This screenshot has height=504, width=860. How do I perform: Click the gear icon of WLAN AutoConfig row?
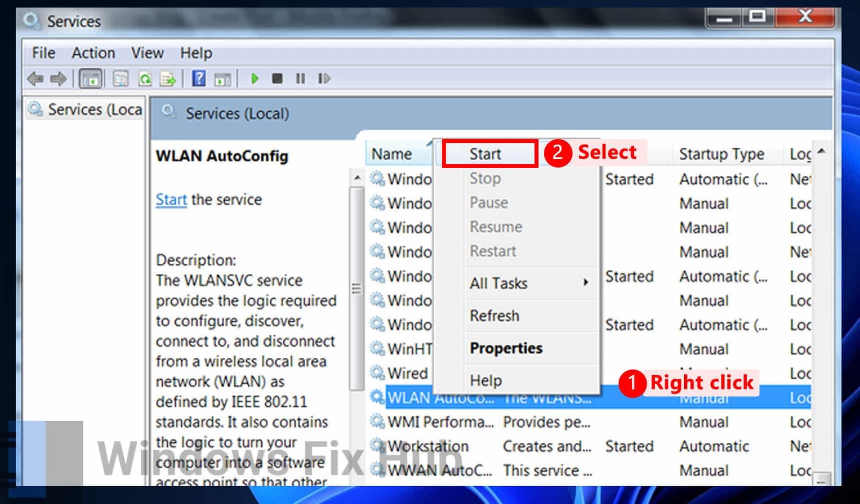click(378, 397)
